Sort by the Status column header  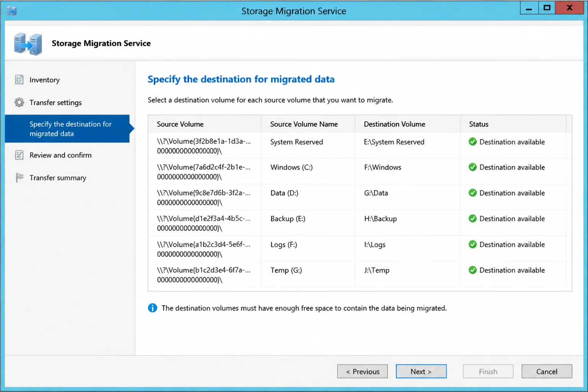(x=513, y=124)
